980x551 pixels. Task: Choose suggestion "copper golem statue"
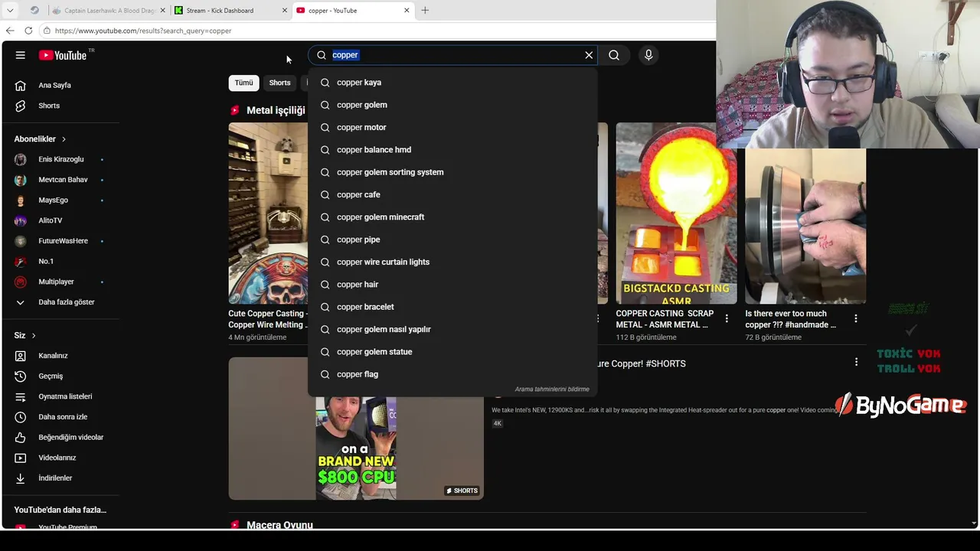point(452,352)
